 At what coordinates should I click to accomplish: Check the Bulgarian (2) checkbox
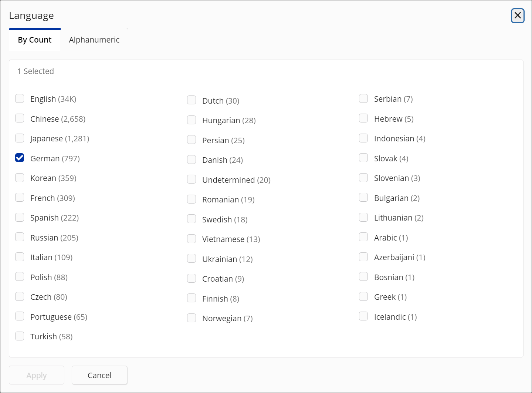pos(363,198)
